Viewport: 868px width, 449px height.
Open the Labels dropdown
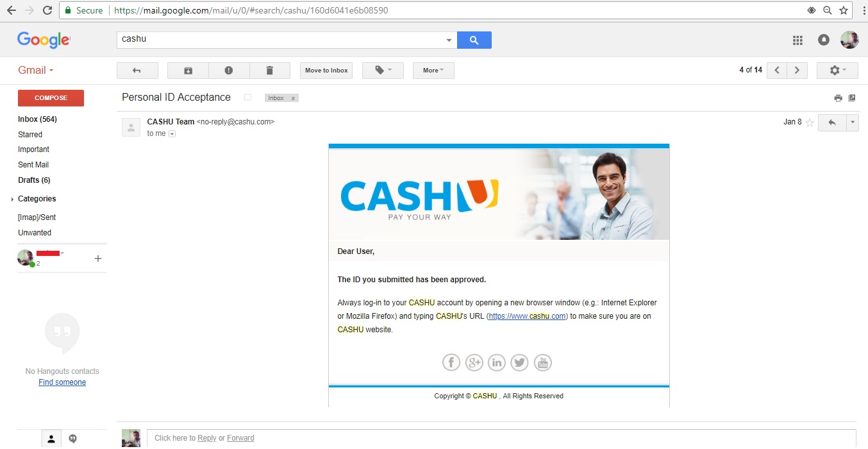383,71
